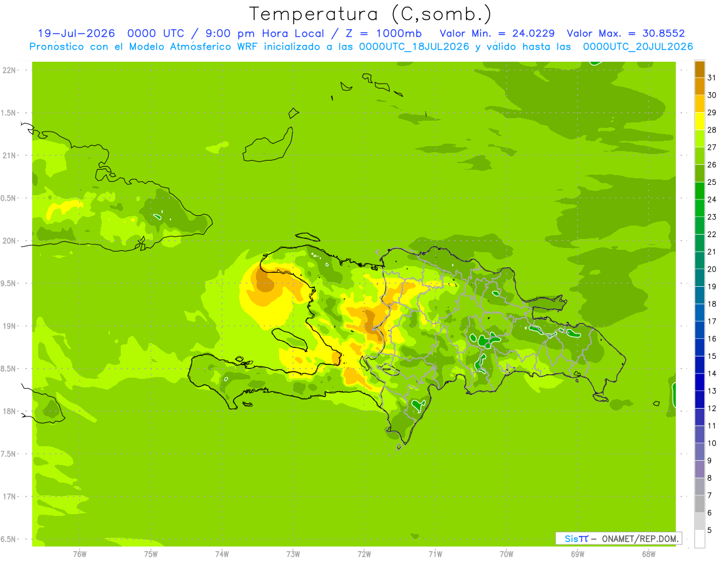Image resolution: width=728 pixels, height=562 pixels.
Task: Click the "74W" longitude label
Action: (221, 554)
